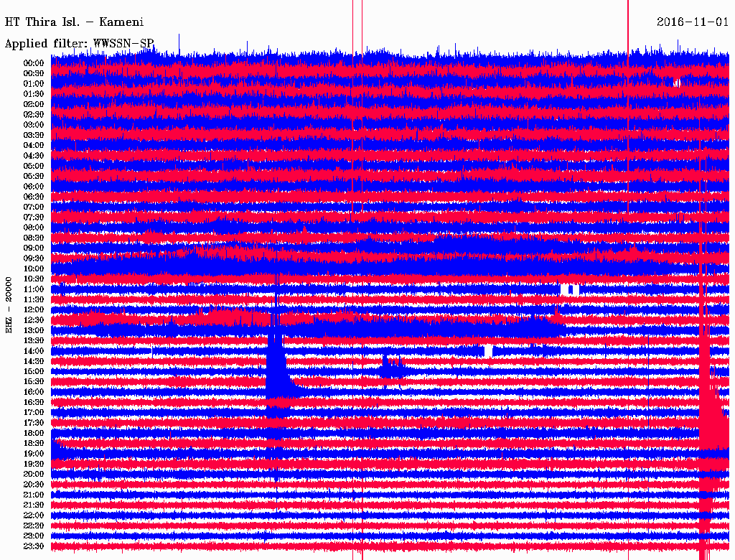Image resolution: width=735 pixels, height=560 pixels.
Task: Click the station title HT Thira Isl. - Kameni
Action: 75,22
